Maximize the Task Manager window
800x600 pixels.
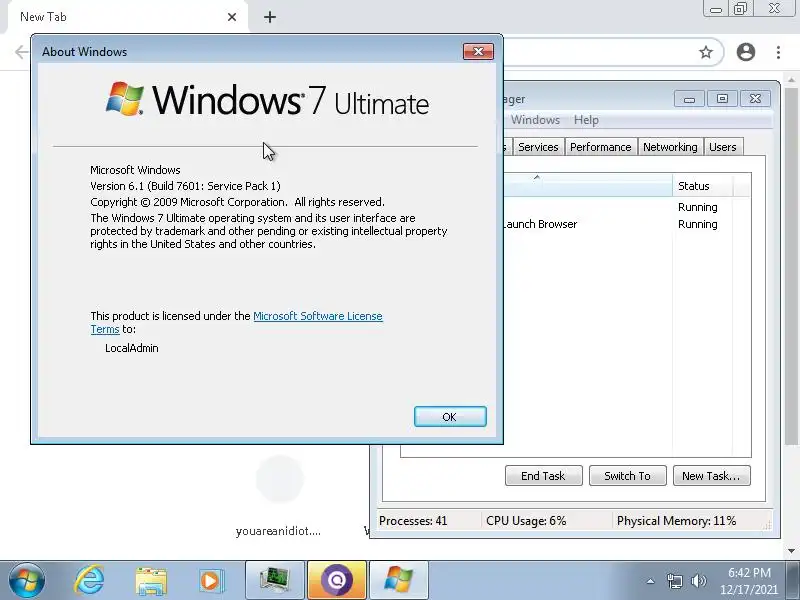click(722, 99)
